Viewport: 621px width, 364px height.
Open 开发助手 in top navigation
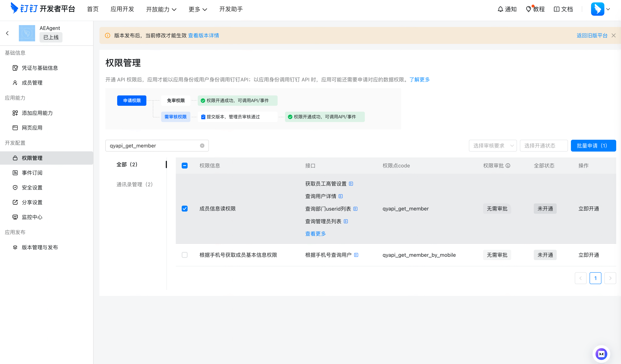[231, 9]
